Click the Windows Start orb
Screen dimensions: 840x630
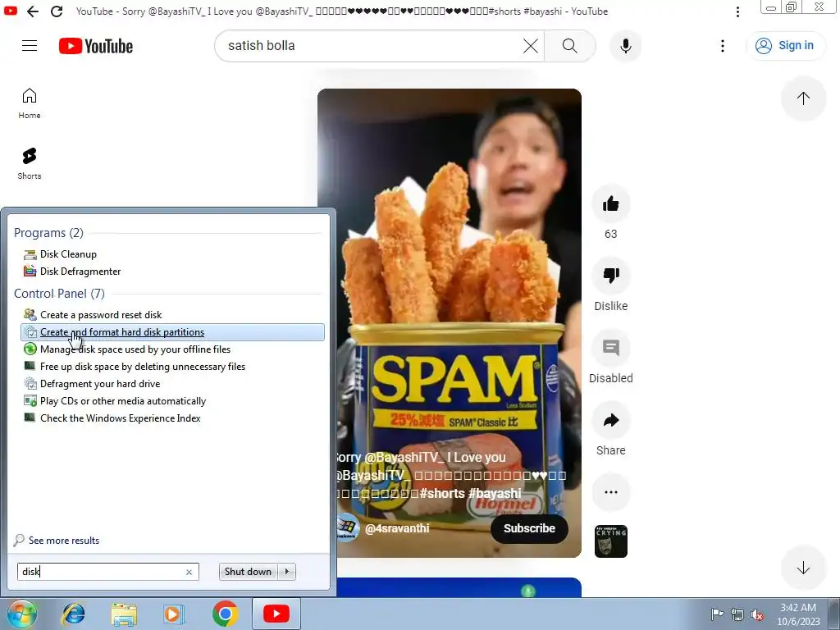[x=22, y=614]
